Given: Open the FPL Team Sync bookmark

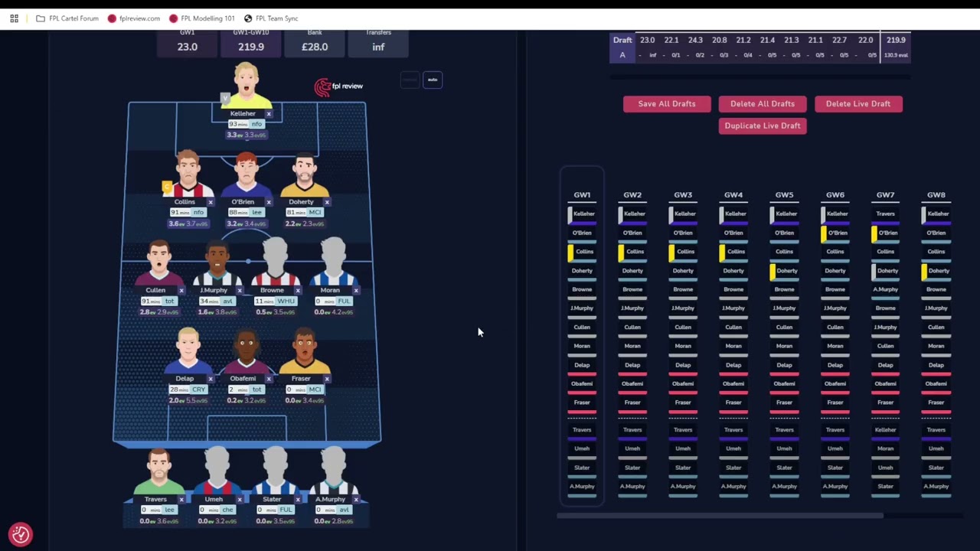Looking at the screenshot, I should 271,18.
